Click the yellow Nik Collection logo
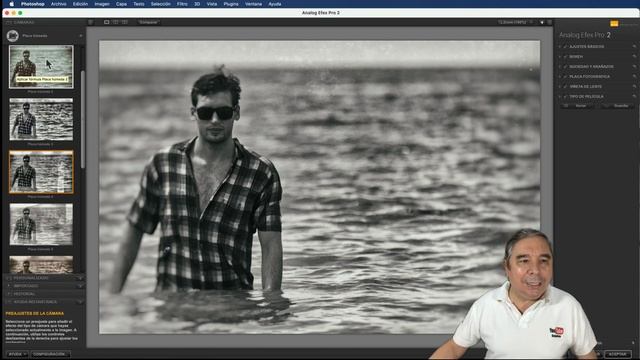 [614, 23]
